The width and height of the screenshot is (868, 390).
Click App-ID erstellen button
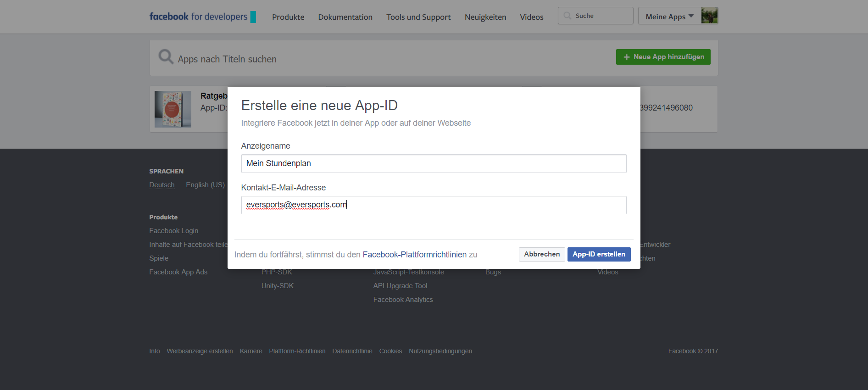pyautogui.click(x=599, y=254)
